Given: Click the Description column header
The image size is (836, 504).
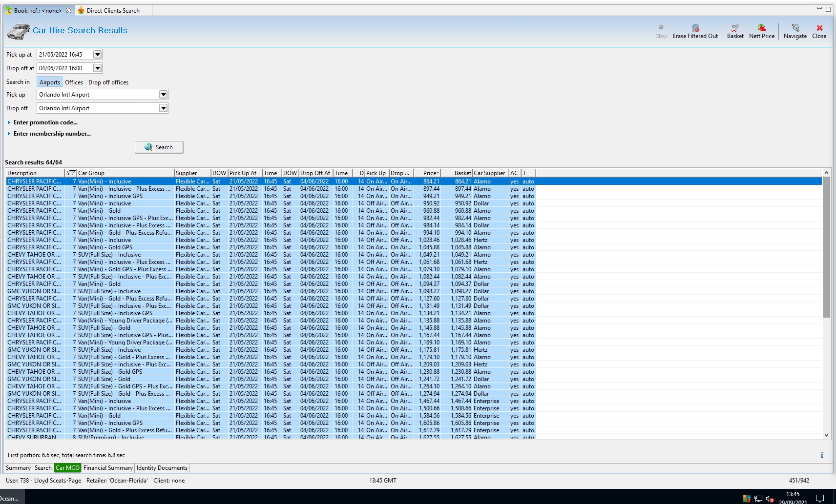Looking at the screenshot, I should point(35,173).
